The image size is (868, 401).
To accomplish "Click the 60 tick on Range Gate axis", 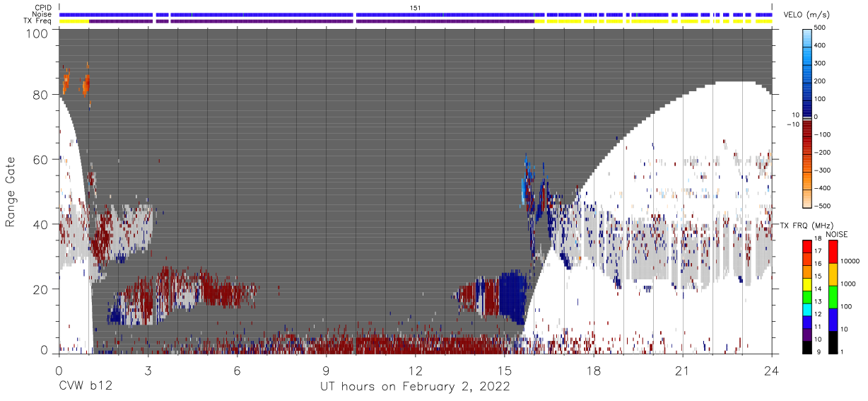I will pos(41,159).
